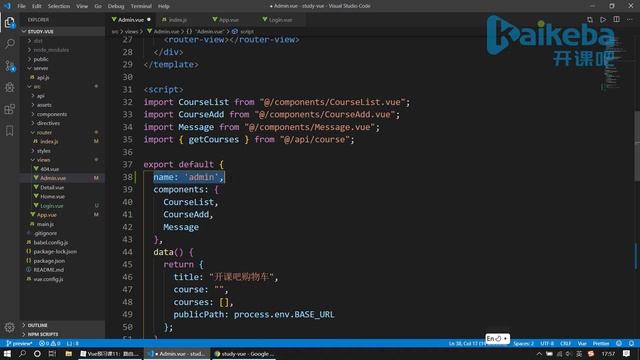Collapse the STUDY-VUE root folder
This screenshot has height=360, width=640.
click(62, 31)
